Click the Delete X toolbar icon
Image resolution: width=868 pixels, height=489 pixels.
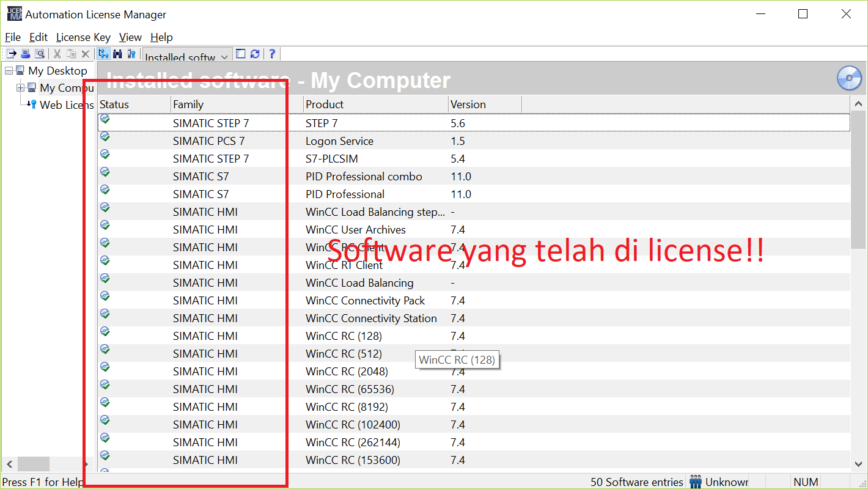pyautogui.click(x=86, y=54)
